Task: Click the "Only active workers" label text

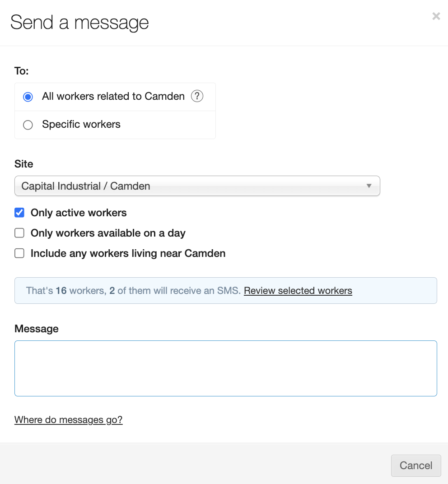Action: 79,213
